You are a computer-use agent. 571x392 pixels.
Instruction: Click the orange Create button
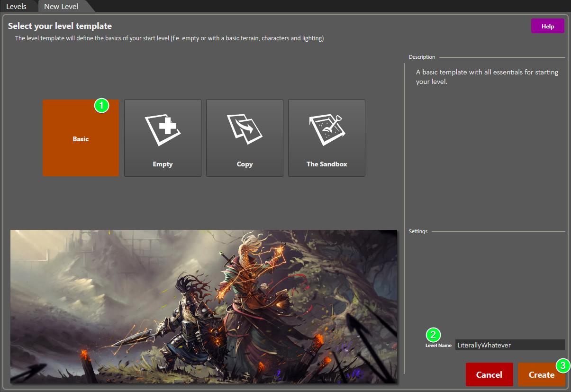point(542,374)
